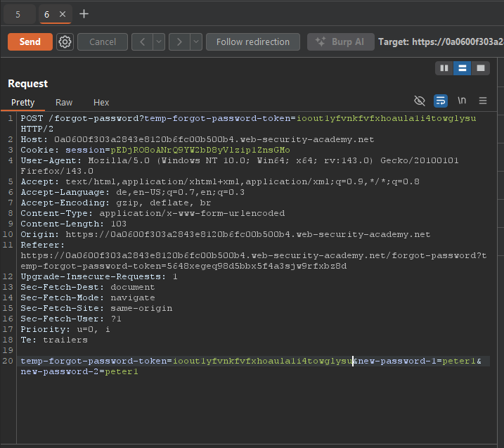This screenshot has width=504, height=448.
Task: Toggle show non-printable characters \n icon
Action: 462,101
